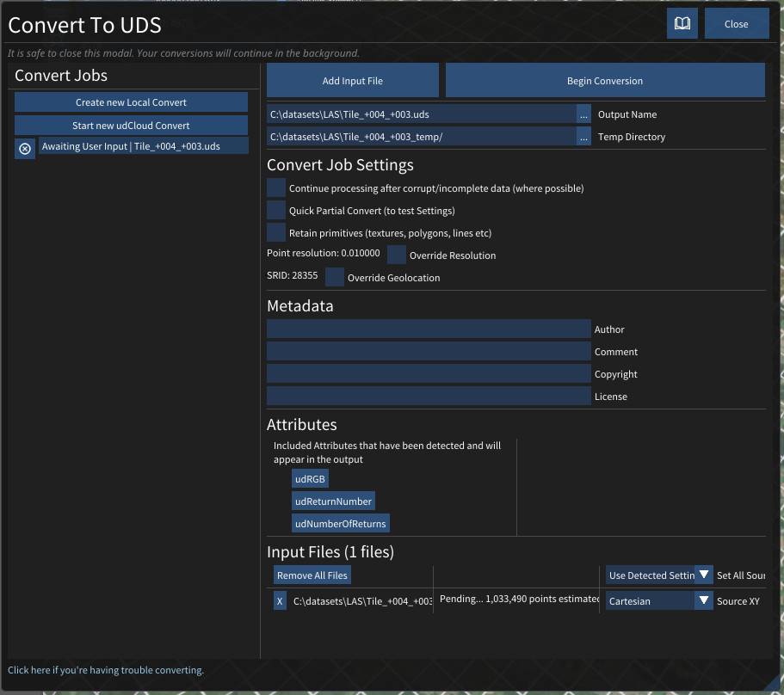
Task: Toggle Override Geolocation checkbox
Action: 335,278
